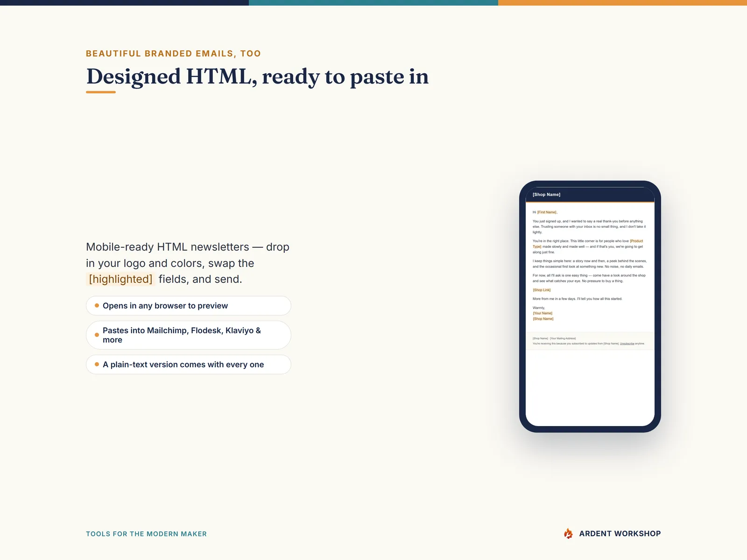Click the highlighted '[highlighted]' word in the paragraph

click(121, 279)
